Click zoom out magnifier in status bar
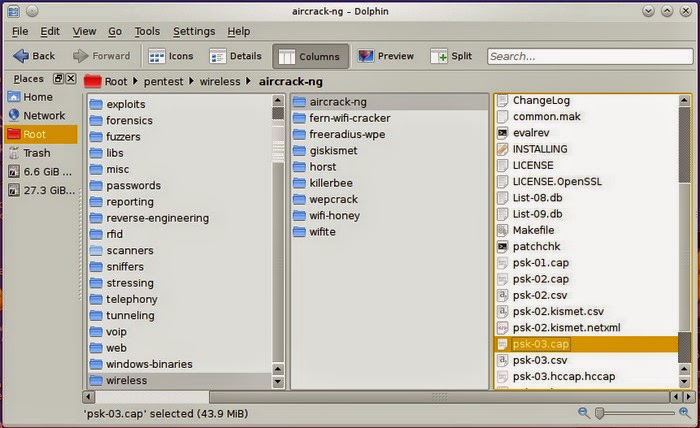700x428 pixels. pyautogui.click(x=583, y=413)
